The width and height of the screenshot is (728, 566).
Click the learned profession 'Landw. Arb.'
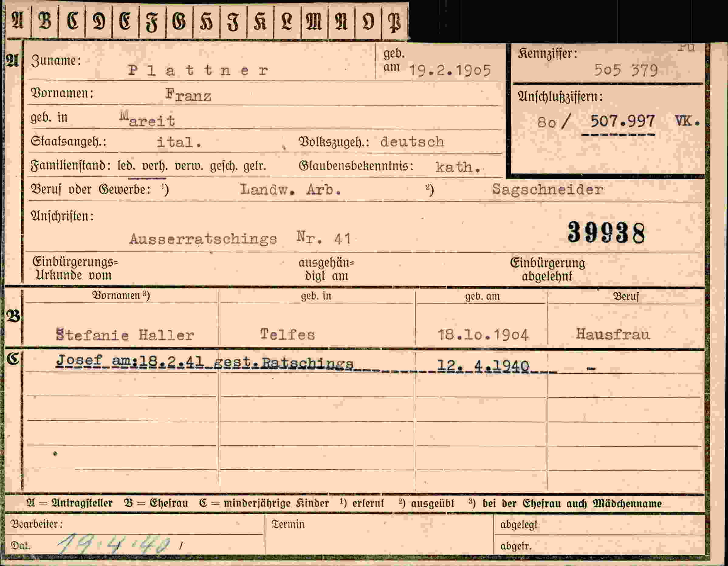pyautogui.click(x=290, y=189)
